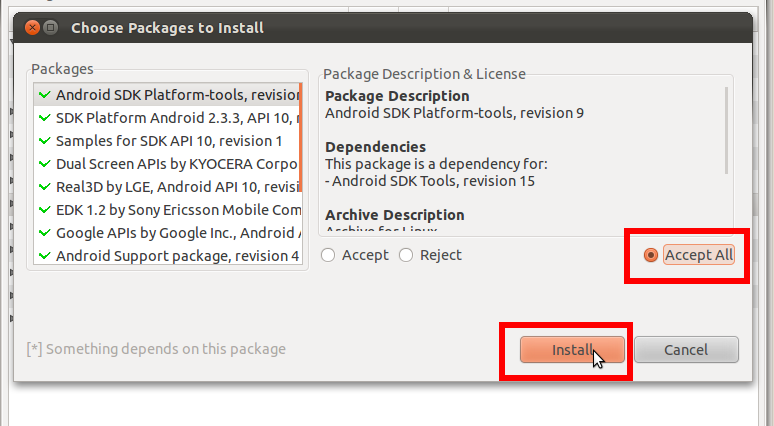Screen dimensions: 774x426
Task: Select Android Support package, revision 4 entry
Action: click(168, 256)
